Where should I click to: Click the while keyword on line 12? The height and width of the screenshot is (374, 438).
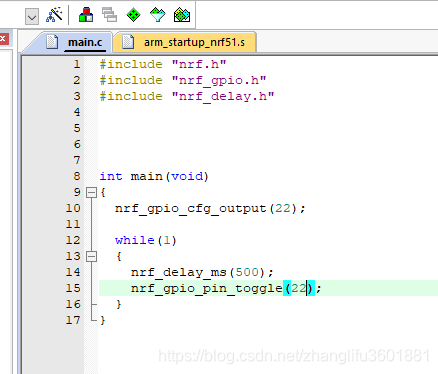point(135,240)
